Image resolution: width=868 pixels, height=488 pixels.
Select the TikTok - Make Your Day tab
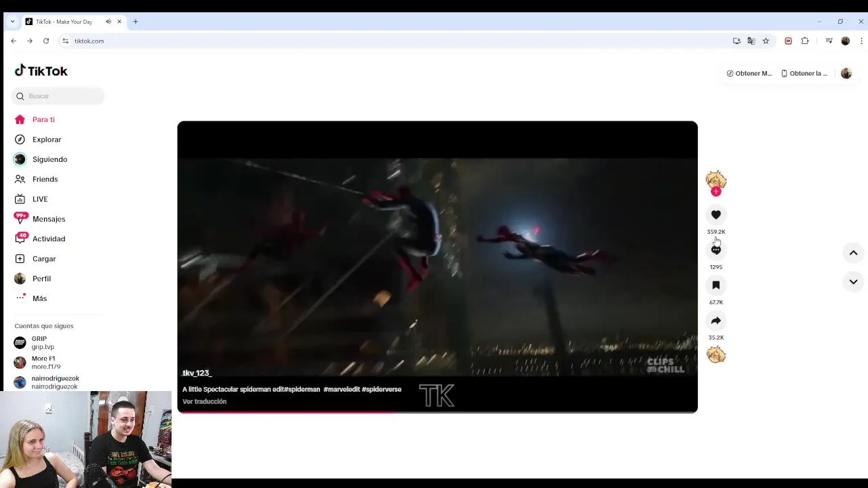(73, 22)
